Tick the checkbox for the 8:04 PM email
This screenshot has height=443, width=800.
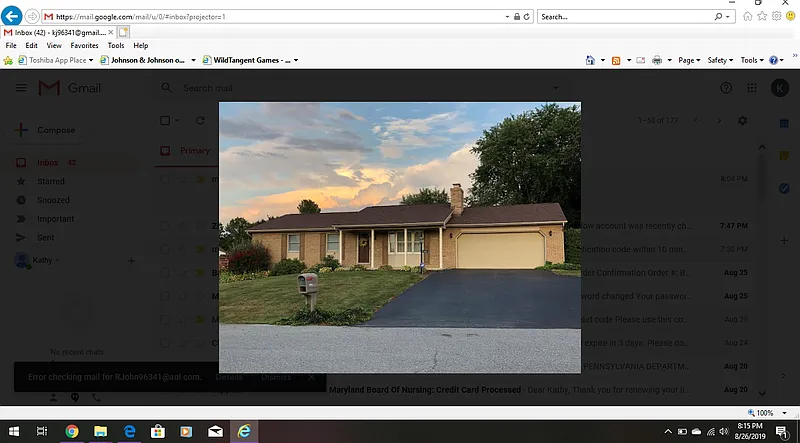[x=165, y=179]
